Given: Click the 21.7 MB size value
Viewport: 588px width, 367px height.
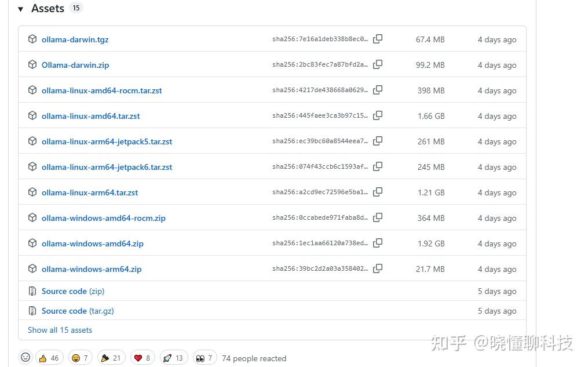Looking at the screenshot, I should coord(430,269).
